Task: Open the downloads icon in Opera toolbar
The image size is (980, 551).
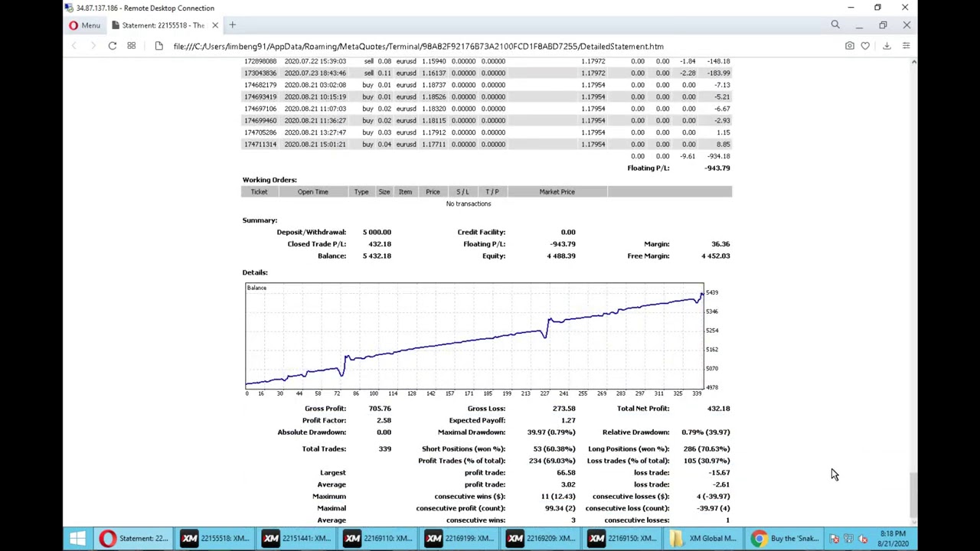Action: [x=887, y=46]
